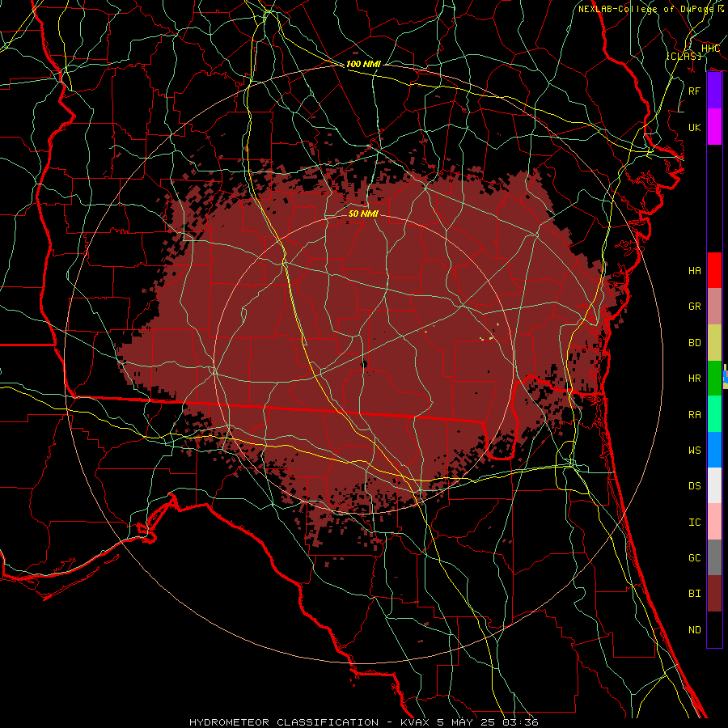Click the UK magenta legend swatch
728x728 pixels.
pyautogui.click(x=714, y=127)
